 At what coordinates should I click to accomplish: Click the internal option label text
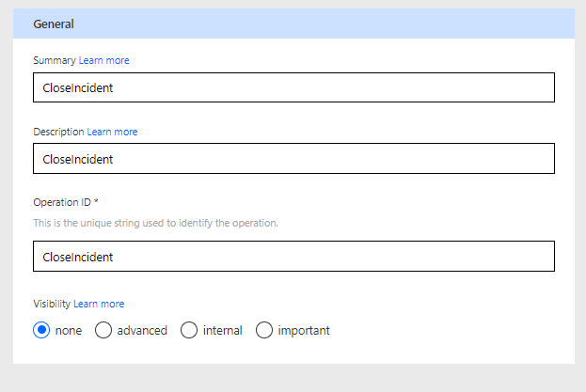click(222, 330)
